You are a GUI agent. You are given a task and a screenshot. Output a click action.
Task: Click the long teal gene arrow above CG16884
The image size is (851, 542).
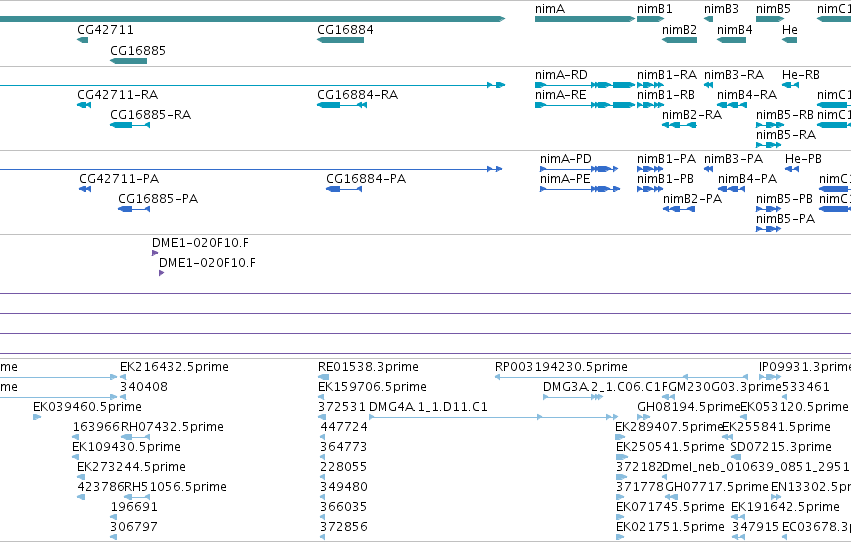pos(252,19)
